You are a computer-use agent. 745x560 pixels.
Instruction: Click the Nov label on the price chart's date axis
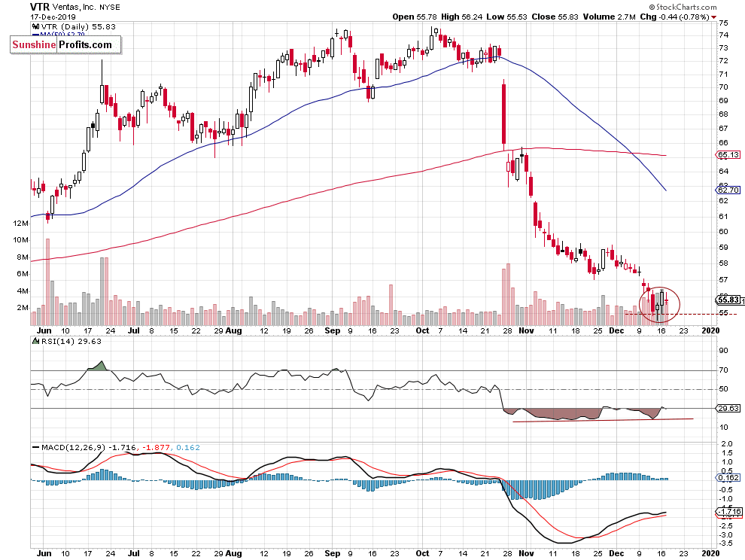(x=526, y=330)
